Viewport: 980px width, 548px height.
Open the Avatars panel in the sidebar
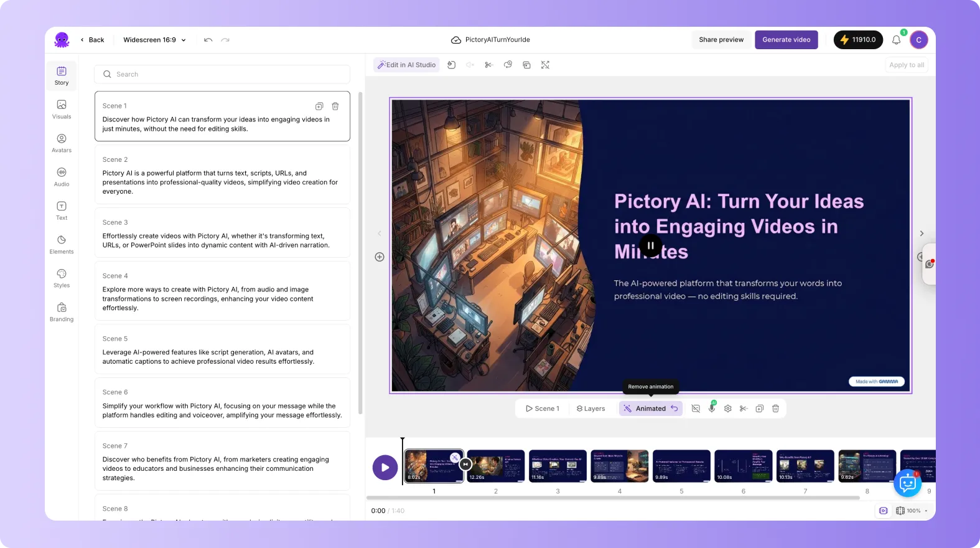tap(62, 143)
